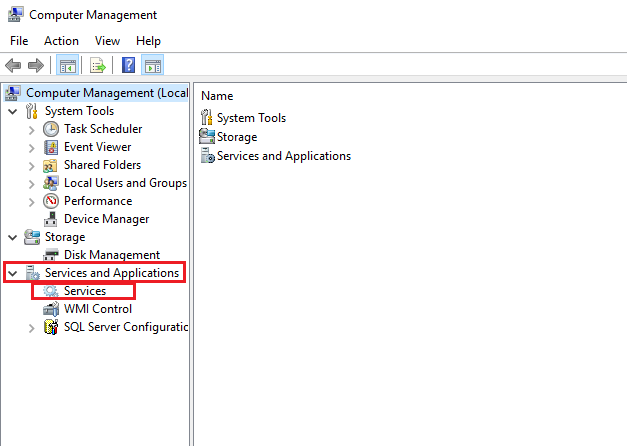627x446 pixels.
Task: Select Task Scheduler label in tree
Action: point(103,129)
